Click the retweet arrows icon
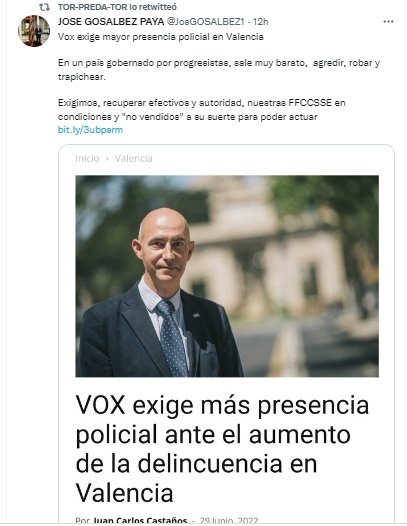This screenshot has width=407, height=526. pos(44,7)
